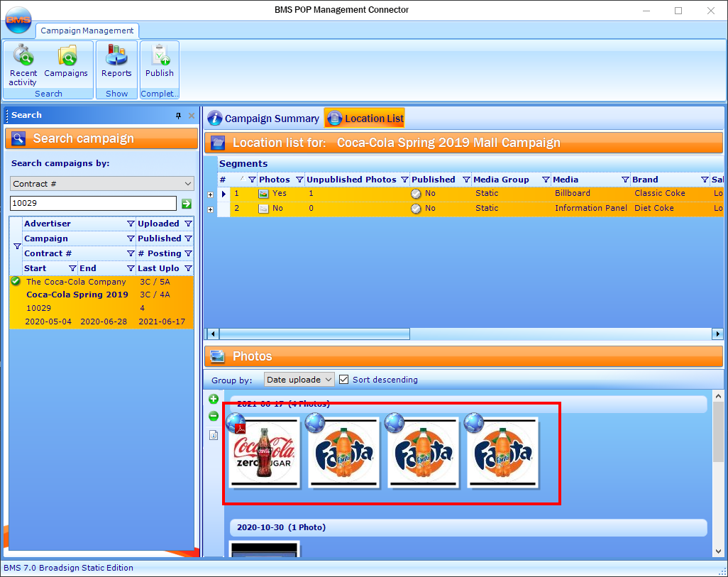Filter the Advertiser column

131,224
